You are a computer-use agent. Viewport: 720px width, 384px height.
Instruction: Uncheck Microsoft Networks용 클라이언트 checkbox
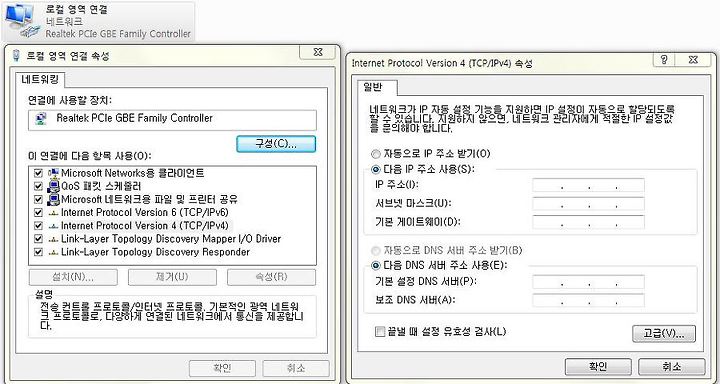point(39,174)
